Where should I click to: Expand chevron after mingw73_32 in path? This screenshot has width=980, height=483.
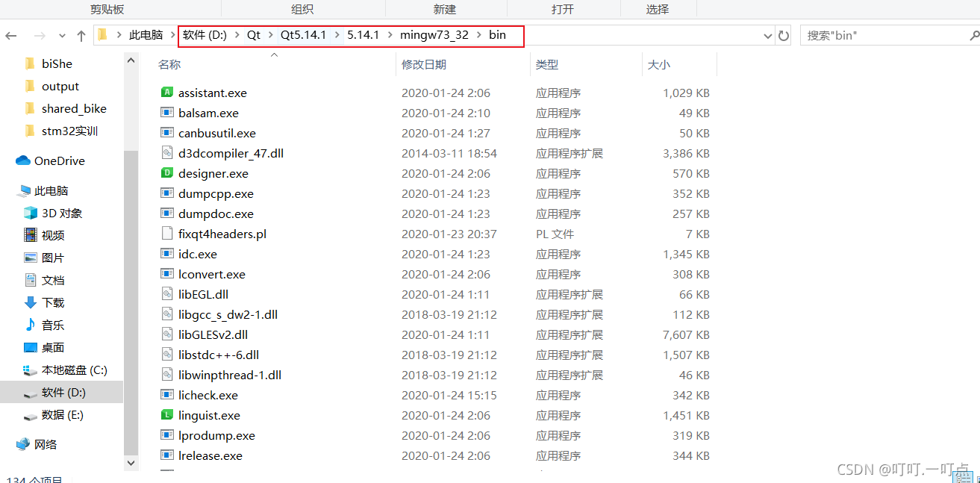tap(479, 35)
